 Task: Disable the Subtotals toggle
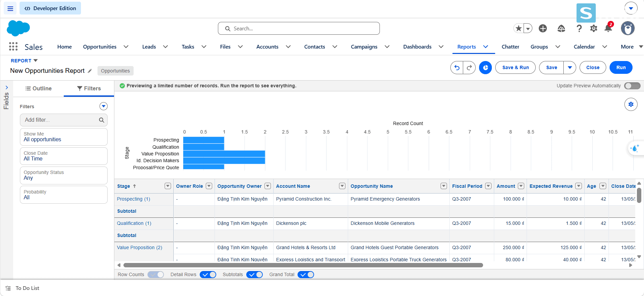(255, 274)
